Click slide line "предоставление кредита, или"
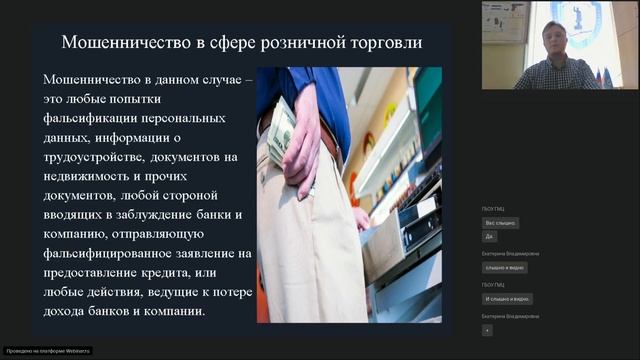 pyautogui.click(x=130, y=272)
